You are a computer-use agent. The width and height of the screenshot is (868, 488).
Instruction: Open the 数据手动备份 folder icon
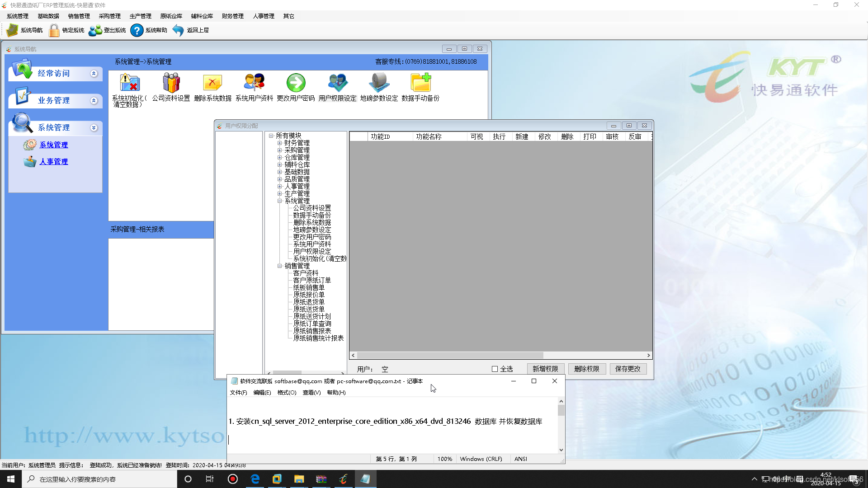pyautogui.click(x=420, y=83)
